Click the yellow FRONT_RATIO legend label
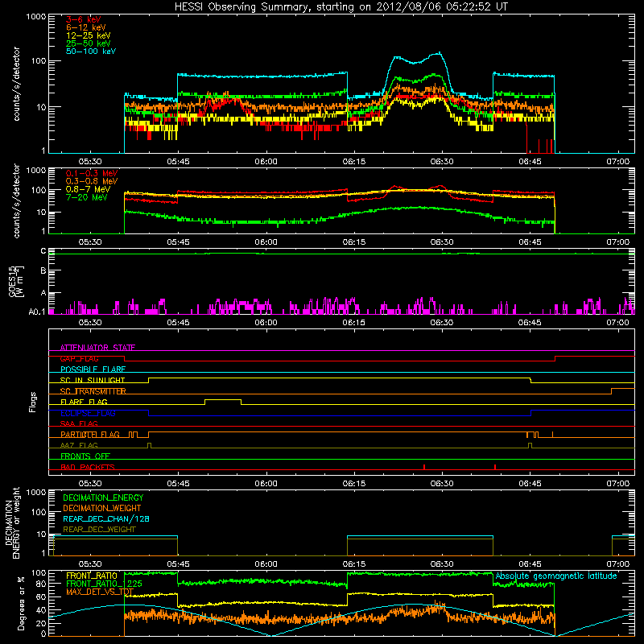Image resolution: width=644 pixels, height=644 pixels. pos(92,576)
